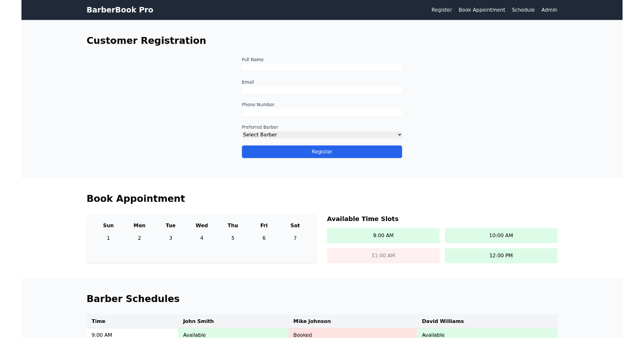Select day 4 under Wed

(202, 238)
